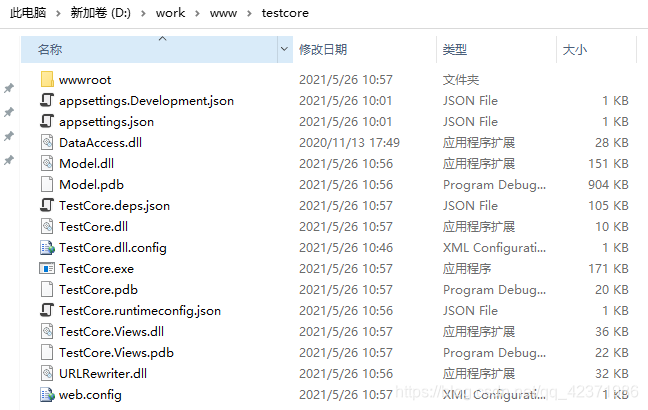The width and height of the screenshot is (648, 410).
Task: Click the TestCore.dll.config file icon
Action: 47,247
